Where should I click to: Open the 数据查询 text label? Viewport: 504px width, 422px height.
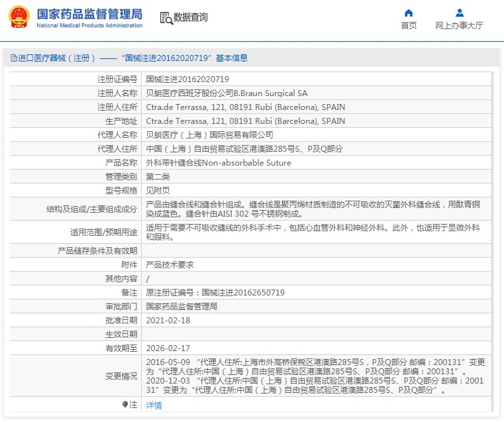click(191, 18)
